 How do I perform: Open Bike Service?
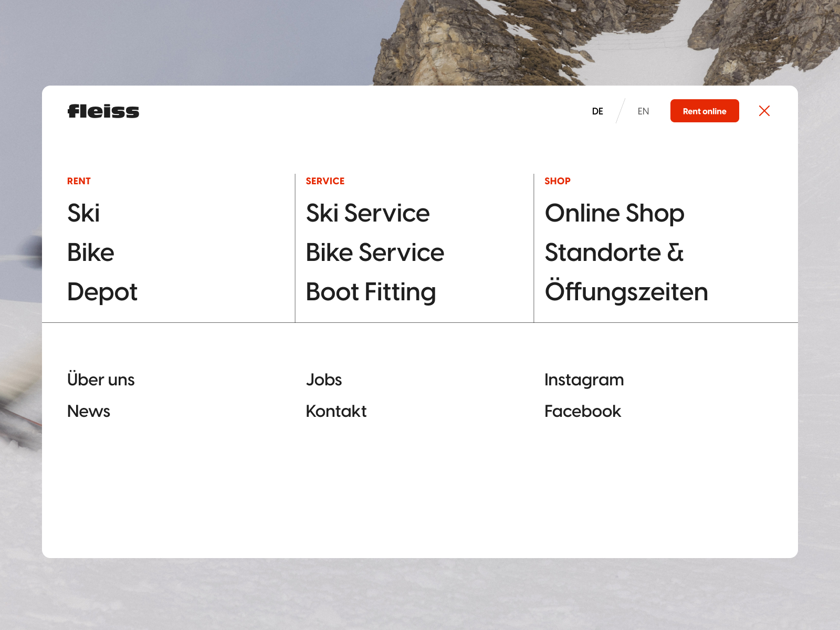(x=375, y=253)
